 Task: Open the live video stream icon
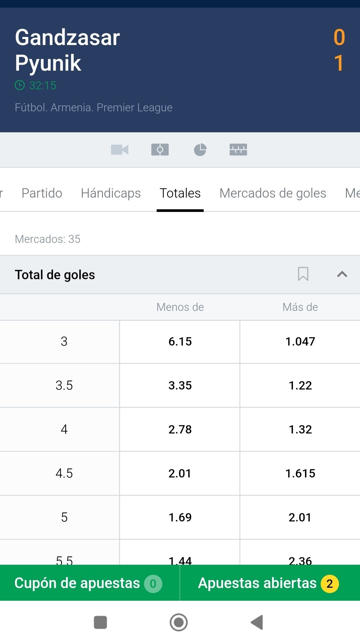click(120, 150)
